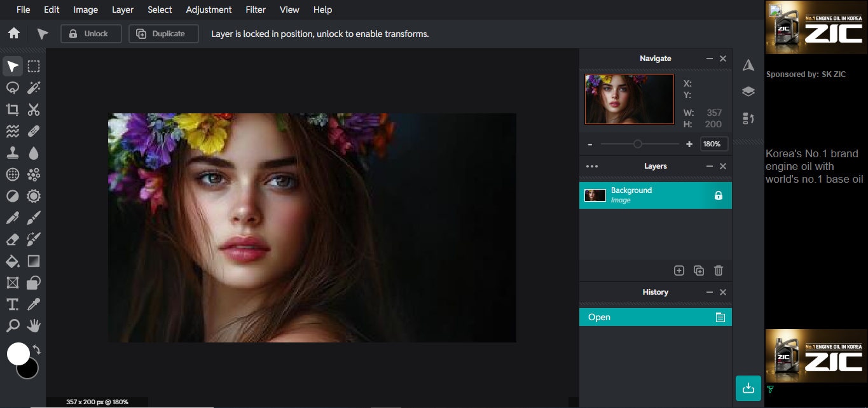This screenshot has width=868, height=408.
Task: Open the Image menu
Action: [86, 10]
